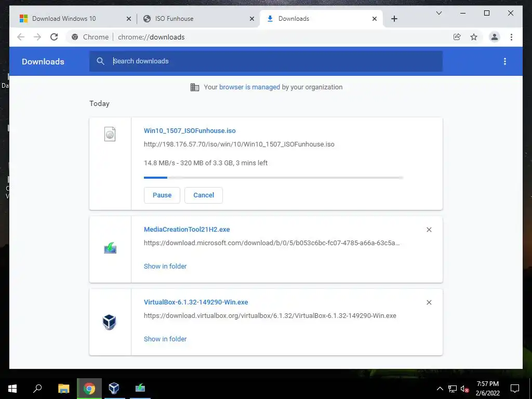Click the download.microsoft.com URL text
532x399 pixels.
(272, 243)
